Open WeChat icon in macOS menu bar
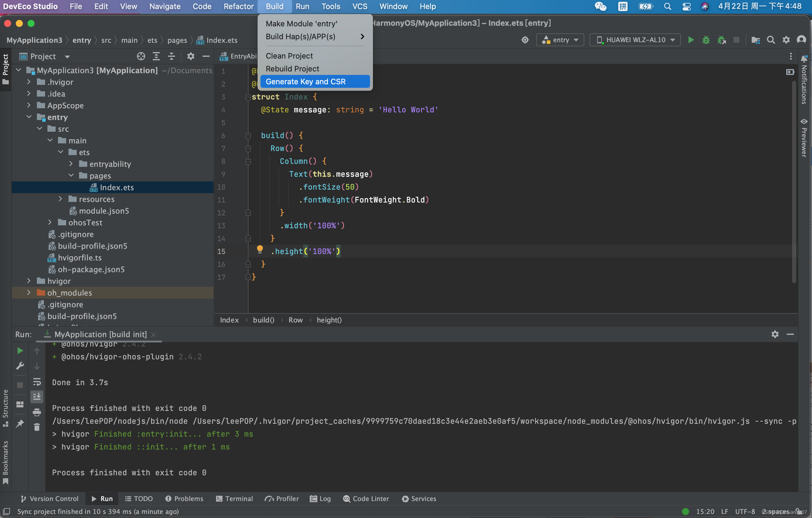 point(600,6)
